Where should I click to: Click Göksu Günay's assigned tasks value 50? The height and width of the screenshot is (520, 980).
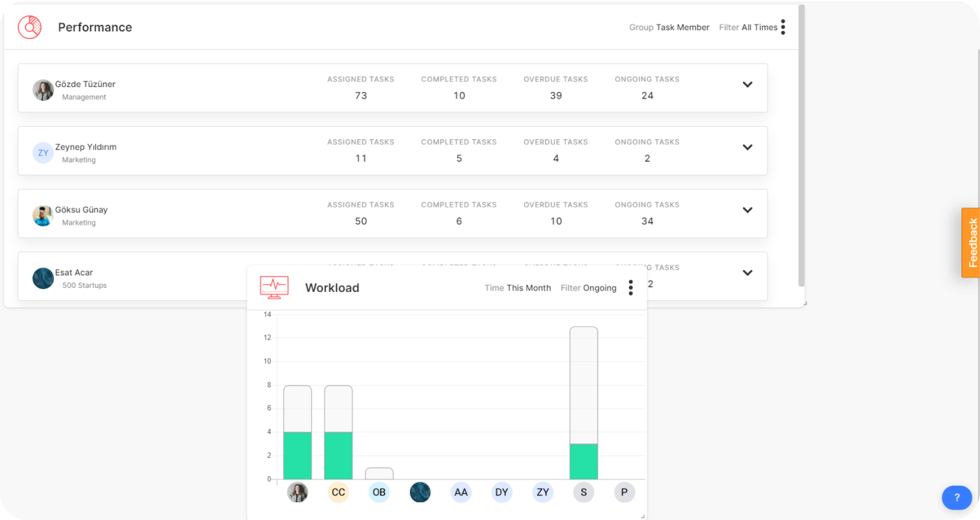[361, 221]
